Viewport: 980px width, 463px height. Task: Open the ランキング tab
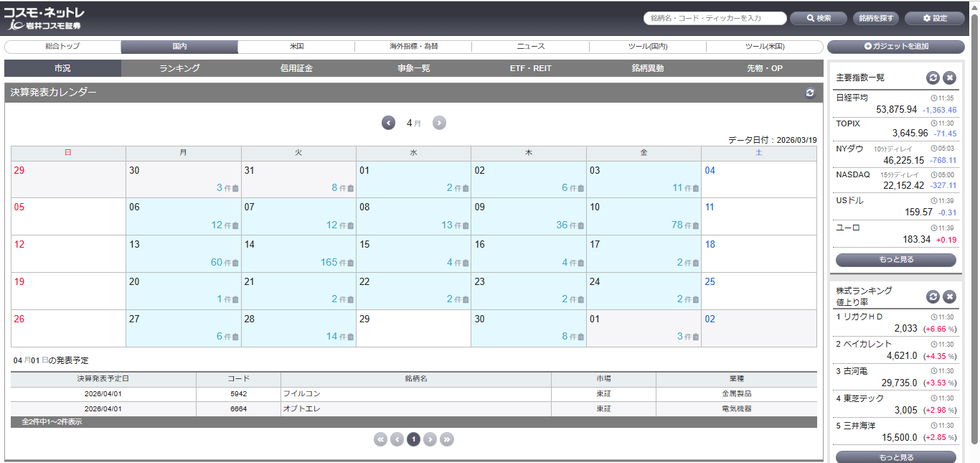click(x=179, y=69)
